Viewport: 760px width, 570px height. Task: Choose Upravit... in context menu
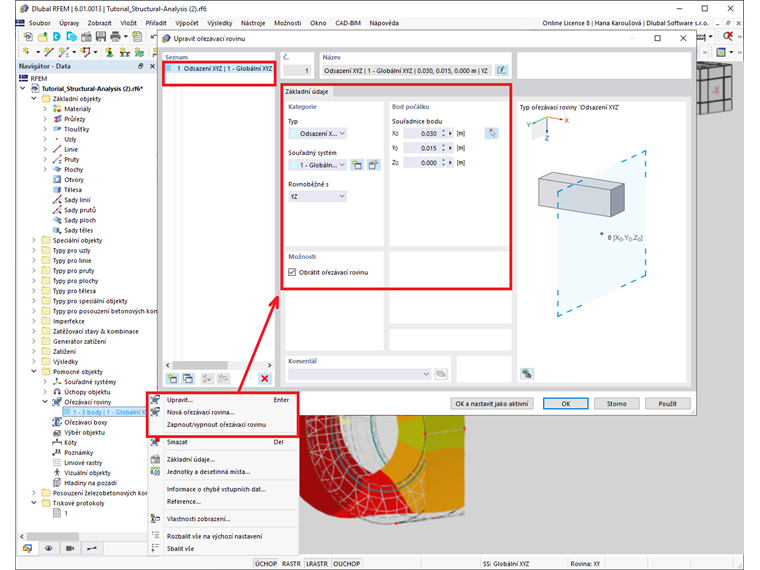pos(222,400)
